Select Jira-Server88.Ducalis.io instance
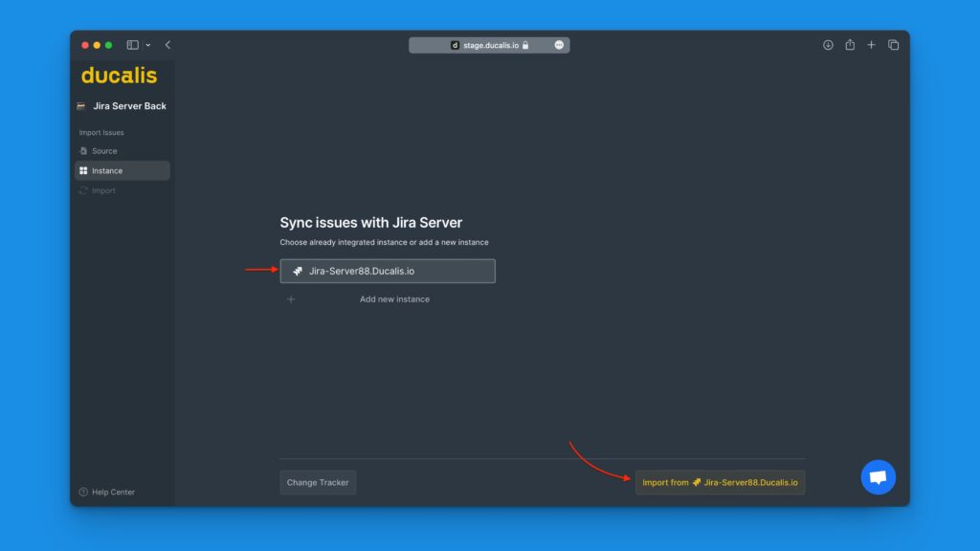The width and height of the screenshot is (980, 551). pos(388,272)
